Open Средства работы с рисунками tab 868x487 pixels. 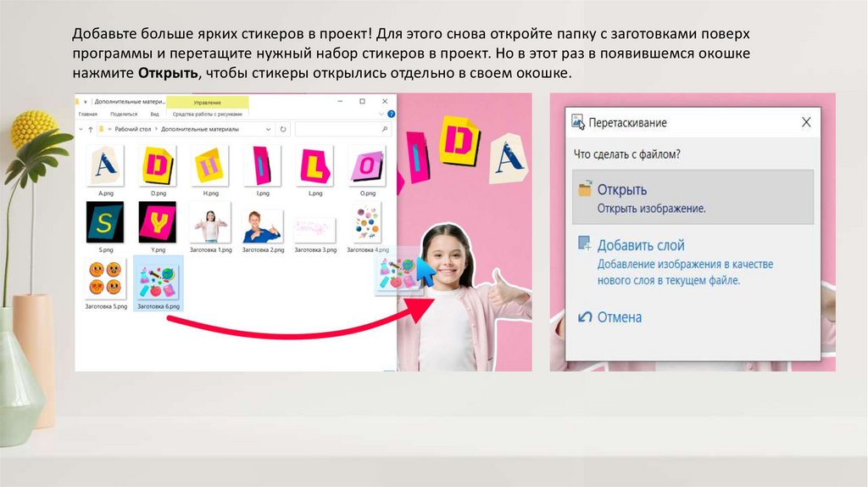coord(207,115)
